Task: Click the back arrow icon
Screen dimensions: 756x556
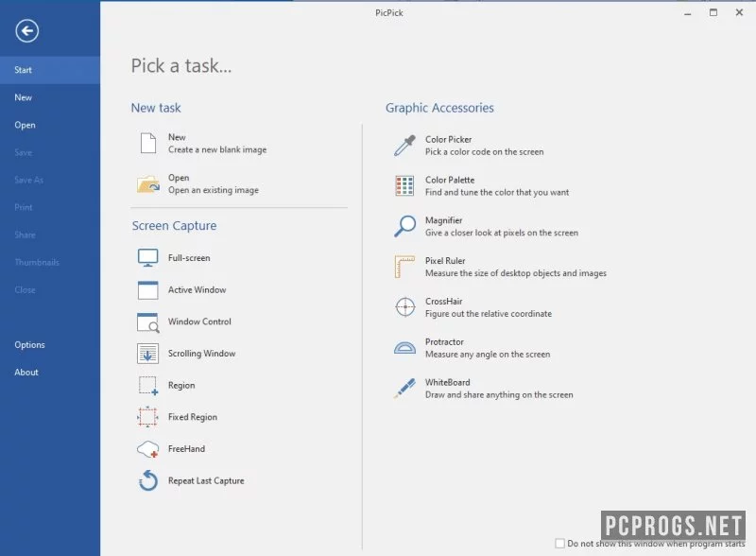Action: (x=27, y=31)
